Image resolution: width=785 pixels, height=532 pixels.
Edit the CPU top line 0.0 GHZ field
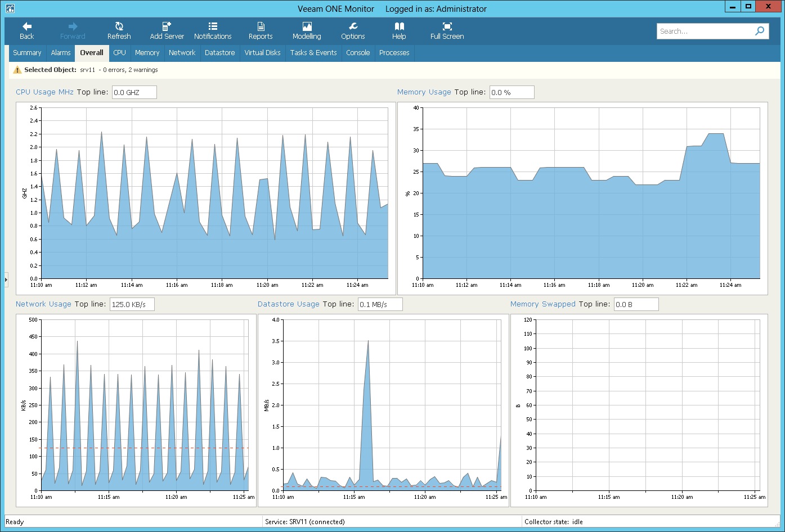(x=134, y=92)
